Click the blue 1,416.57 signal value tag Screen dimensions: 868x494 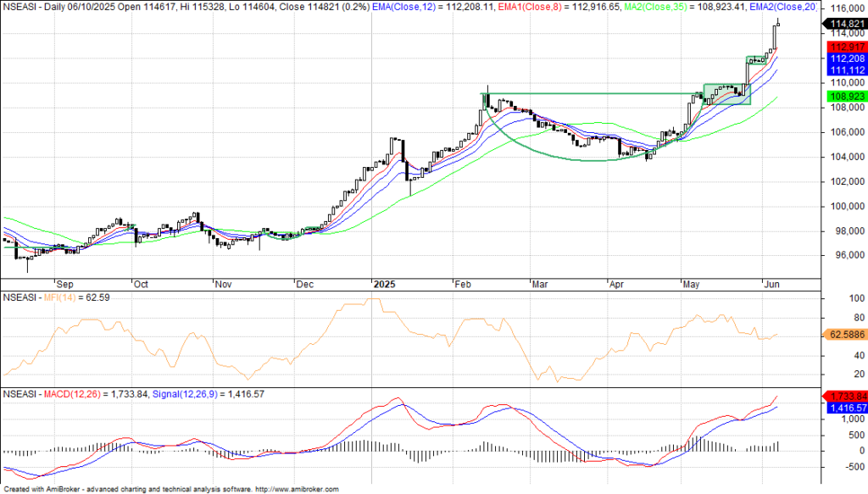click(844, 408)
